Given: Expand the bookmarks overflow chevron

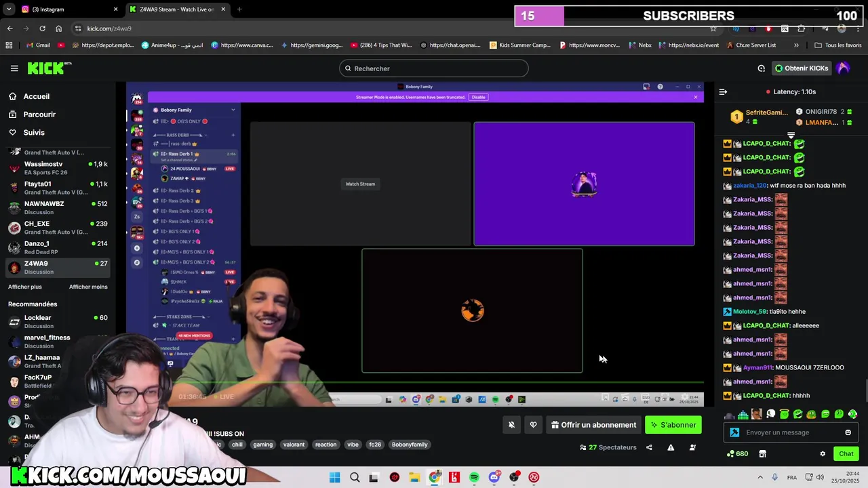Looking at the screenshot, I should click(796, 45).
